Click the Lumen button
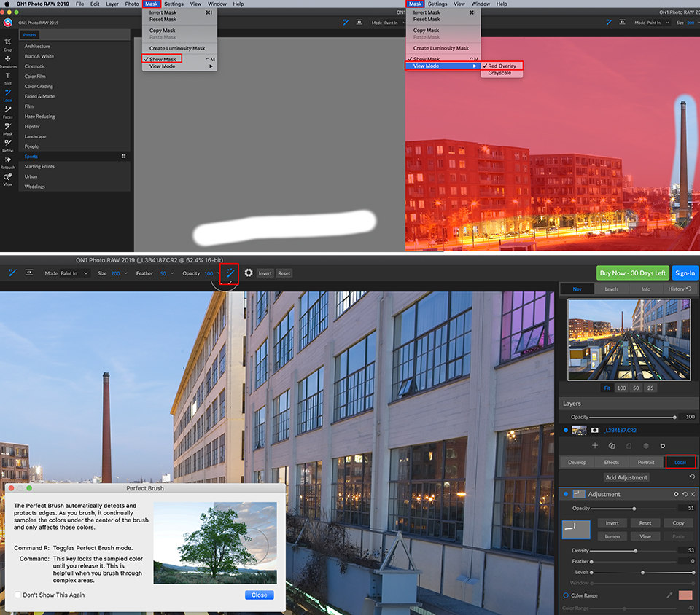The height and width of the screenshot is (615, 700). 612,536
